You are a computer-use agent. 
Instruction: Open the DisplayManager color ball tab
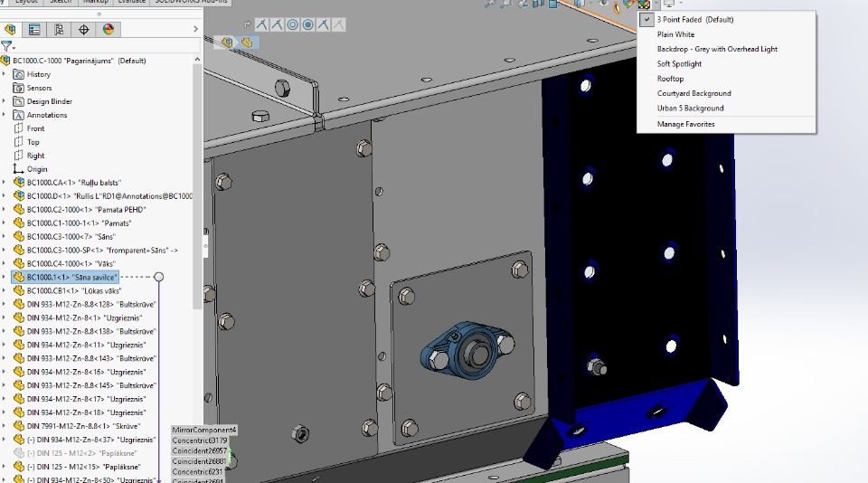point(108,29)
